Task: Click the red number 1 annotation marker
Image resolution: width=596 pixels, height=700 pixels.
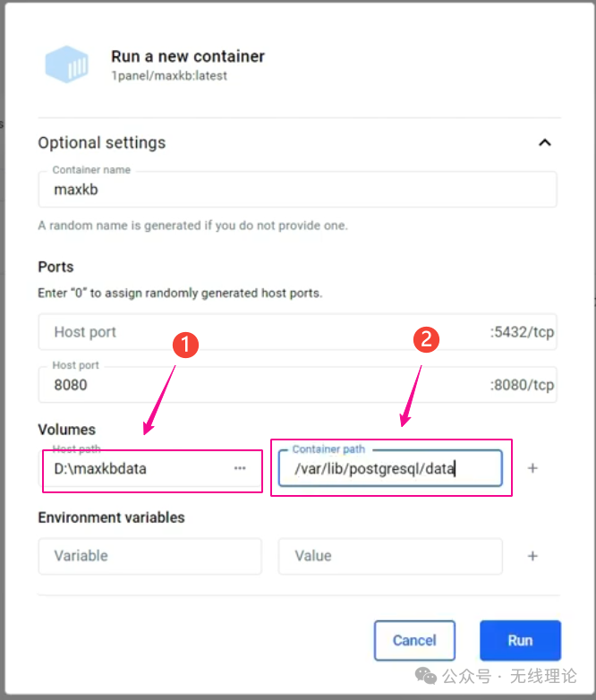Action: tap(184, 346)
